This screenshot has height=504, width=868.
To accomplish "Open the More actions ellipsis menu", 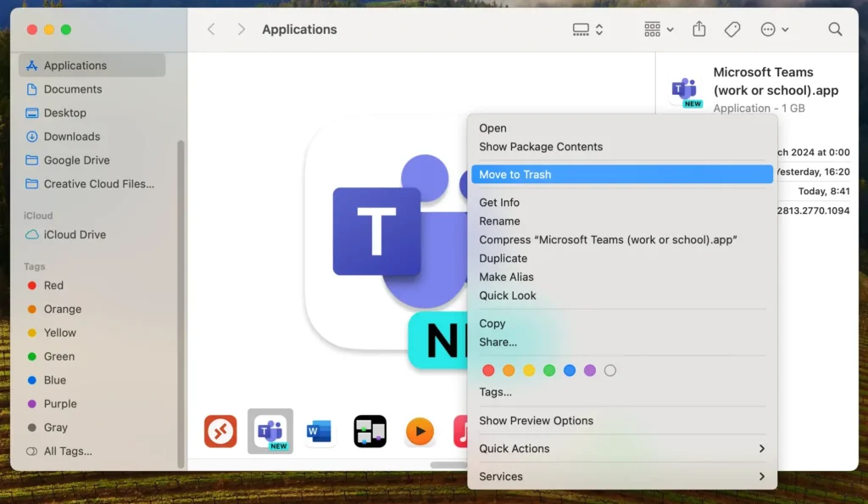I will 774,30.
